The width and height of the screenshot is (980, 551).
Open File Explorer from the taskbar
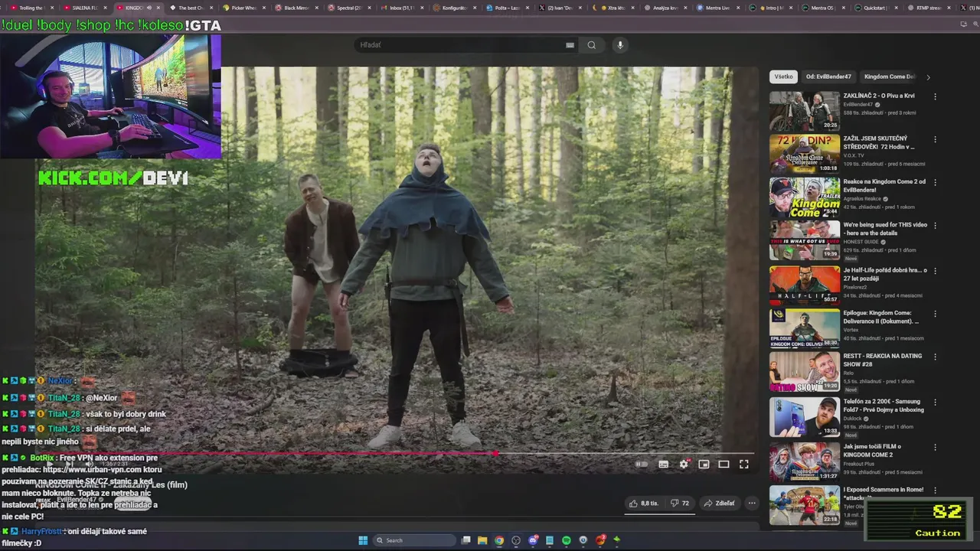pyautogui.click(x=482, y=540)
